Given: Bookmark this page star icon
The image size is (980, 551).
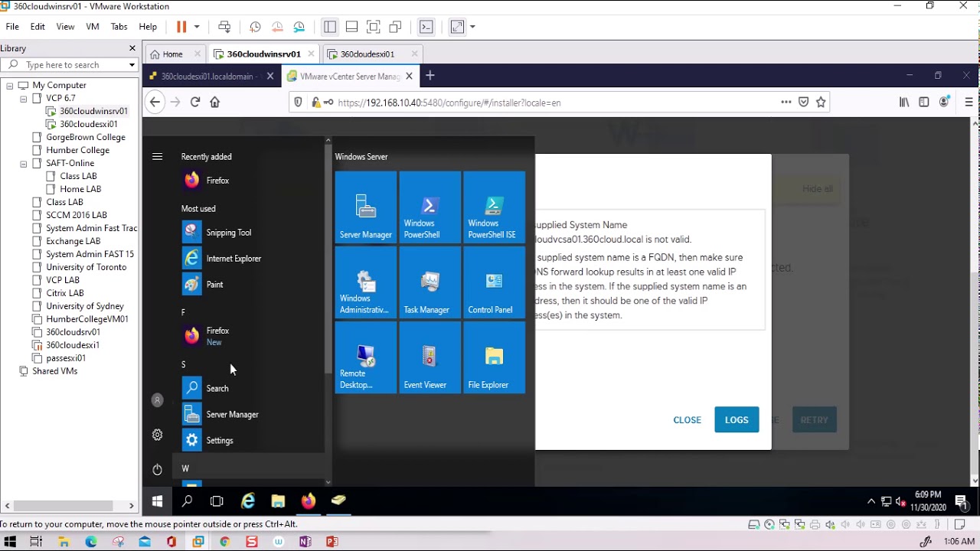Looking at the screenshot, I should (x=821, y=102).
